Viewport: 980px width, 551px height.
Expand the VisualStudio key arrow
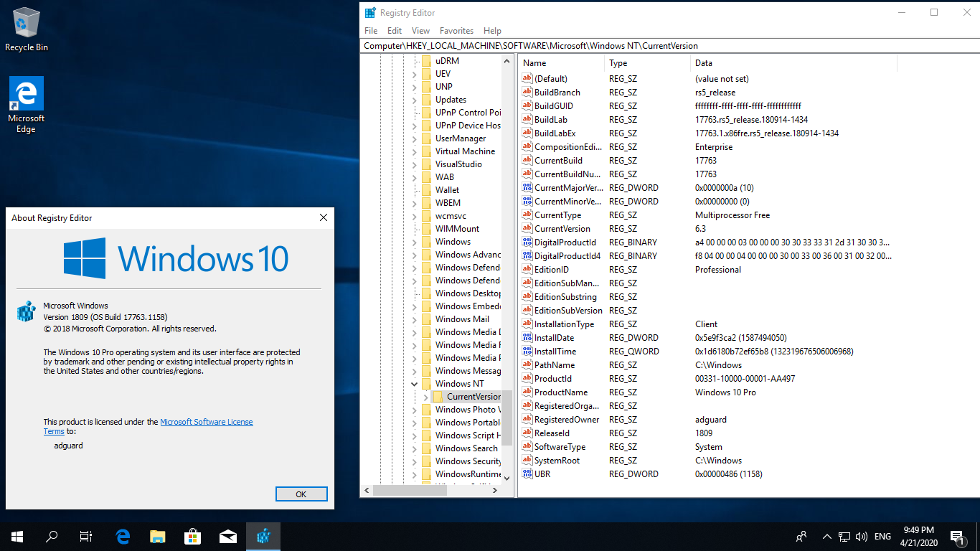click(415, 164)
